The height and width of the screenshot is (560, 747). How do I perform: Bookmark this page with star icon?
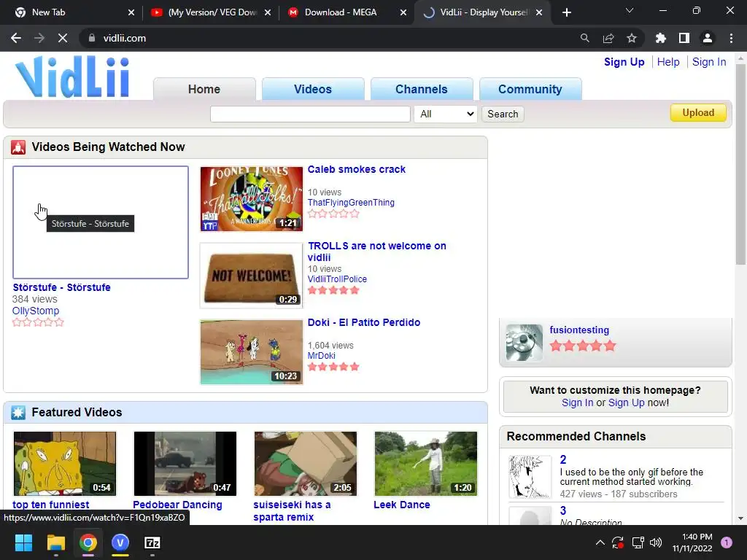coord(632,38)
